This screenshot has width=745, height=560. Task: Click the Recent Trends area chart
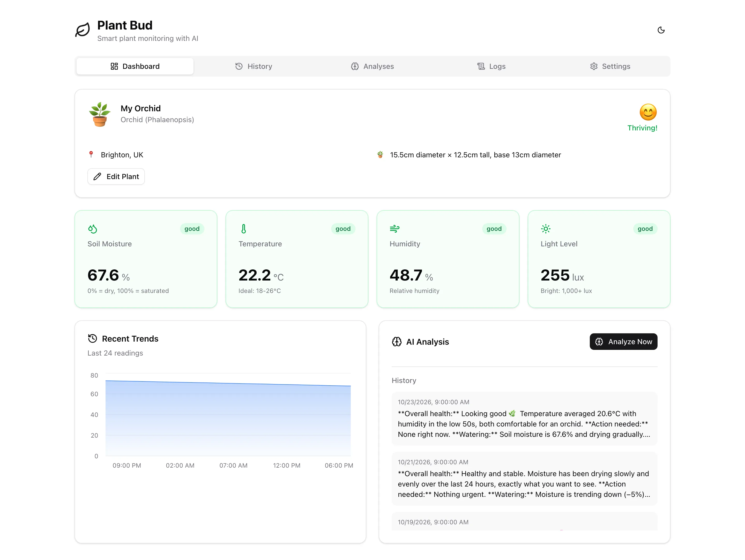click(x=228, y=418)
